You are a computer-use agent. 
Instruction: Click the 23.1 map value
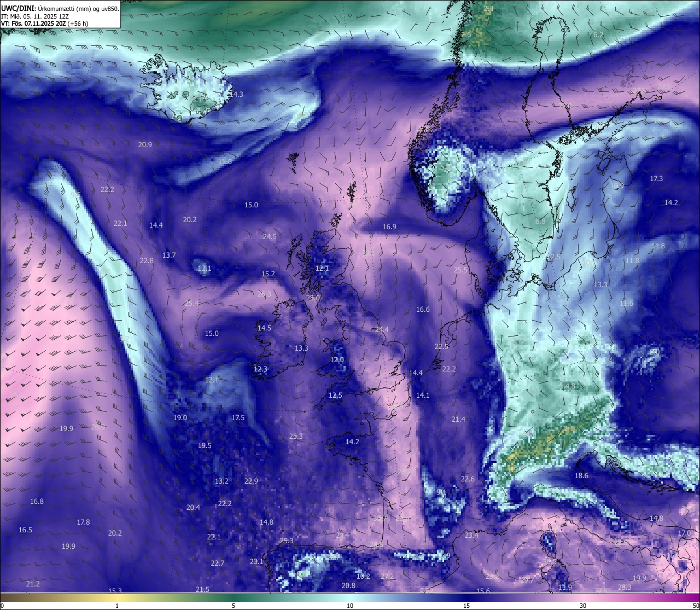[x=256, y=561]
